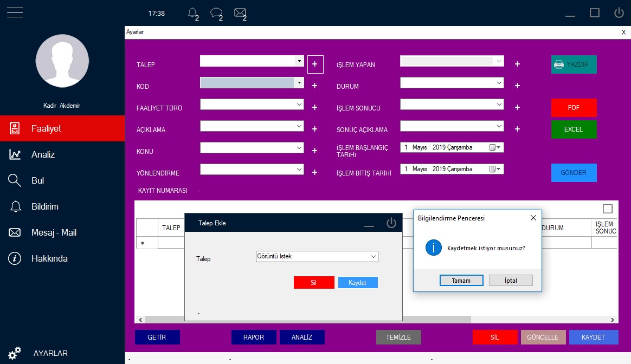The width and height of the screenshot is (631, 364).
Task: Open chat messages icon at top
Action: tap(216, 13)
